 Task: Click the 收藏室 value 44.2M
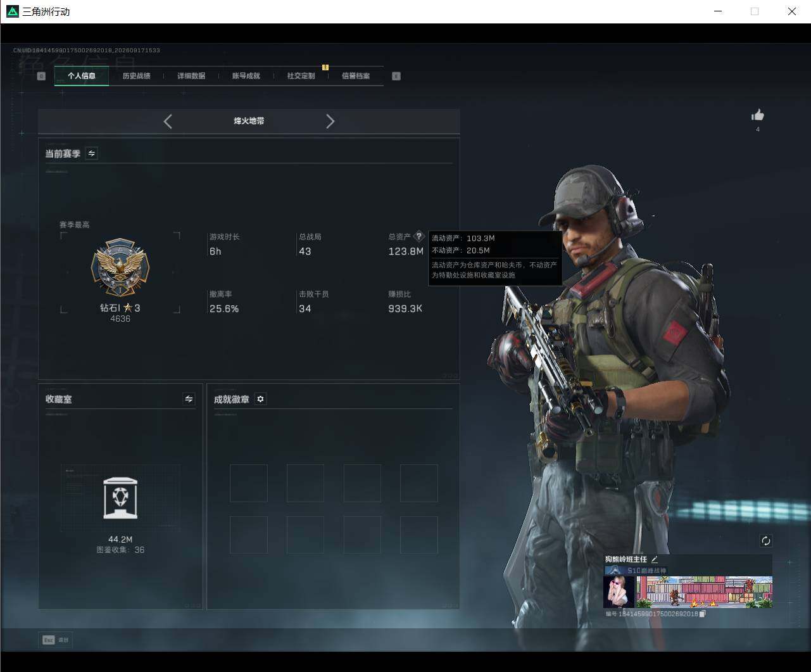click(120, 540)
